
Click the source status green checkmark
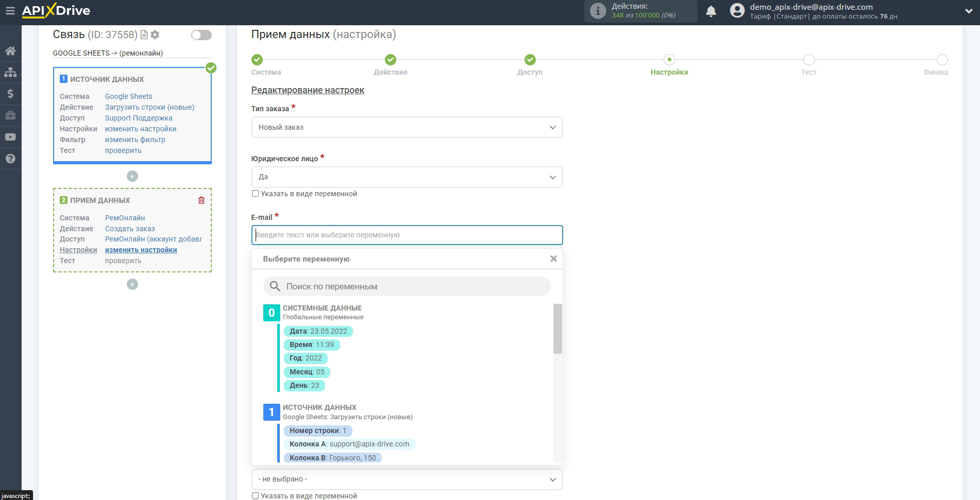point(211,68)
